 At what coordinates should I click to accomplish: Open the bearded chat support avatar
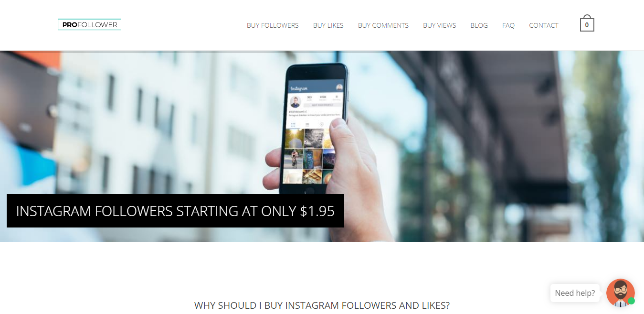point(620,292)
